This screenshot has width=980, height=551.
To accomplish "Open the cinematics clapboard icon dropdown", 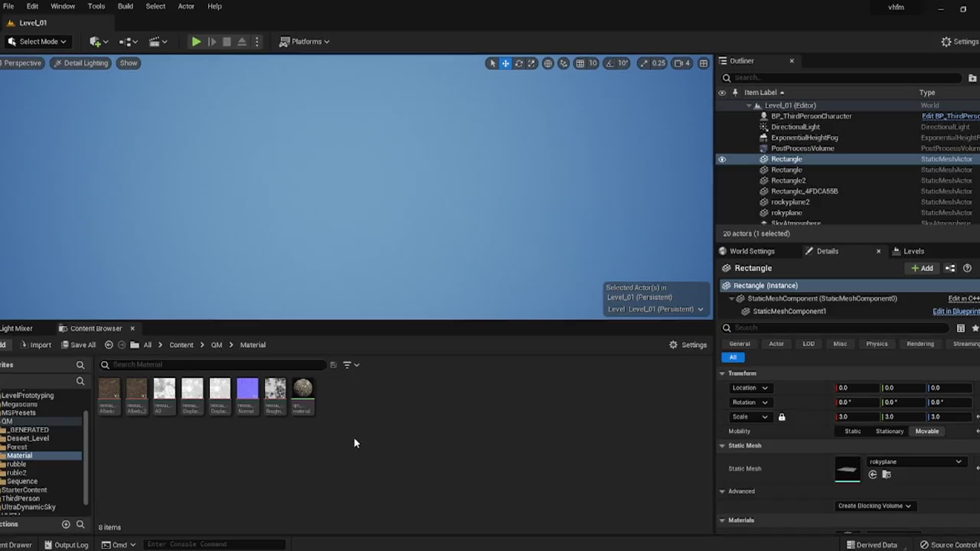I will (158, 42).
